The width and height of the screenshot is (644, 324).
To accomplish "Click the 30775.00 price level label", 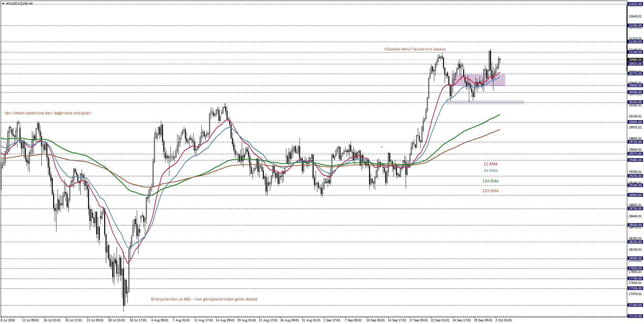I will coord(635,74).
